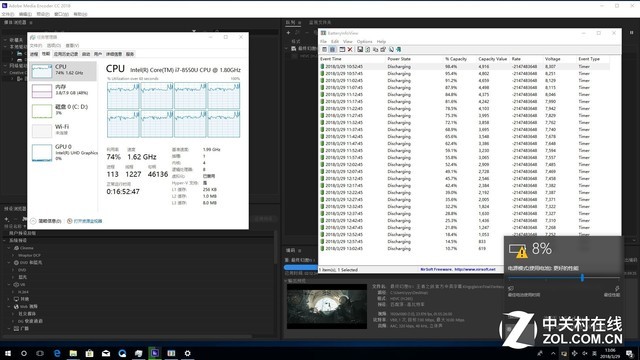This screenshot has height=360, width=640.
Task: Click the best performance icon
Action: [617, 288]
